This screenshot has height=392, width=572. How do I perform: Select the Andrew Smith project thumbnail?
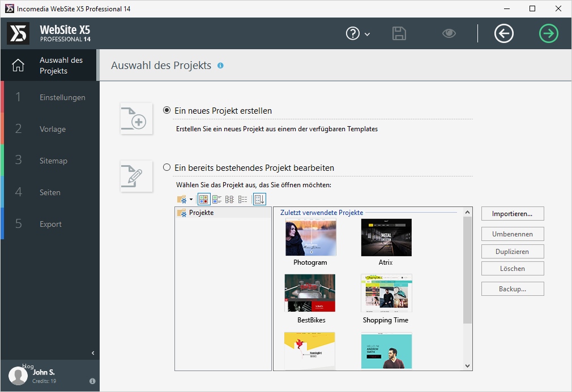386,351
